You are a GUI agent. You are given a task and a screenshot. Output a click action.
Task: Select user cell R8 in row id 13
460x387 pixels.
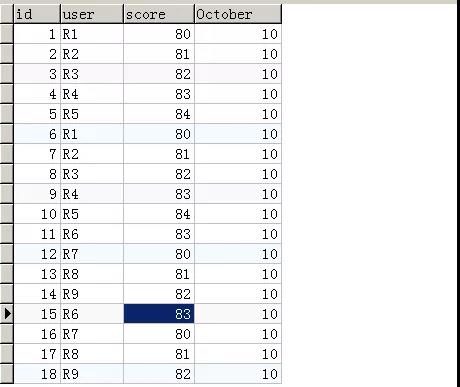[x=92, y=274]
